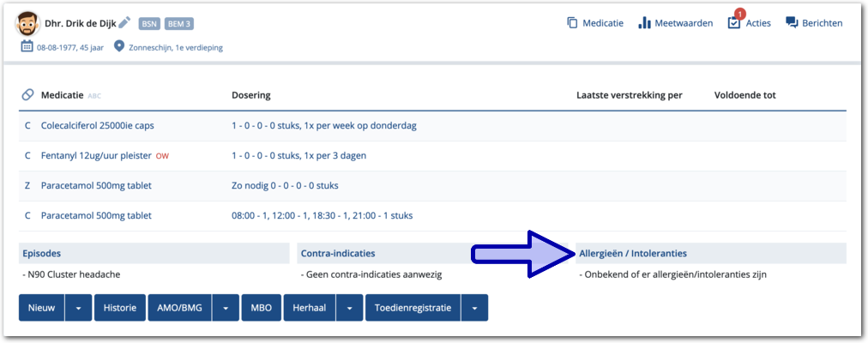Open Acties with notification badge
868x343 pixels.
click(x=734, y=23)
